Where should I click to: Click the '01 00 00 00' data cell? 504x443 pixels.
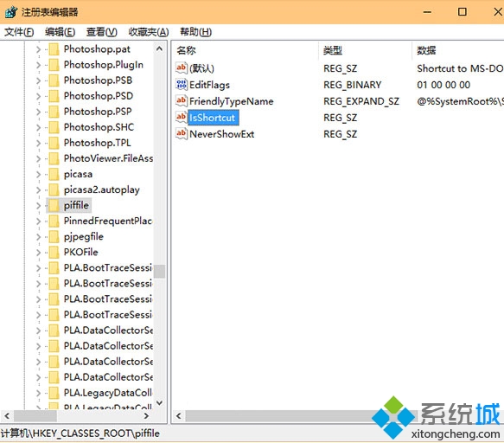(x=443, y=85)
